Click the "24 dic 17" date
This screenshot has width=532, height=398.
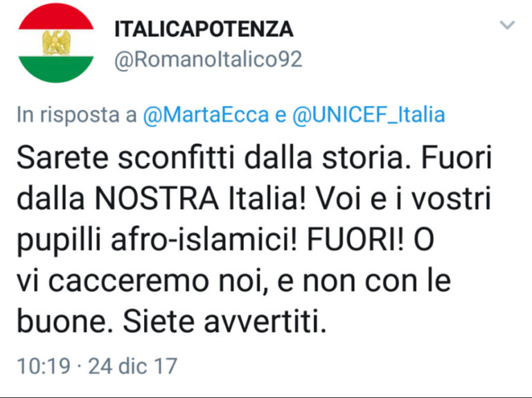click(x=133, y=364)
